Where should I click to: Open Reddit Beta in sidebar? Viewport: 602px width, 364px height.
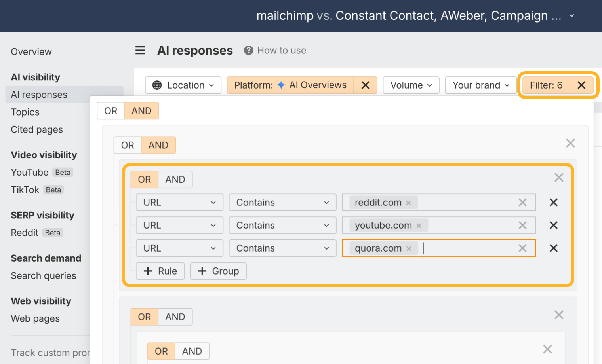pyautogui.click(x=37, y=233)
